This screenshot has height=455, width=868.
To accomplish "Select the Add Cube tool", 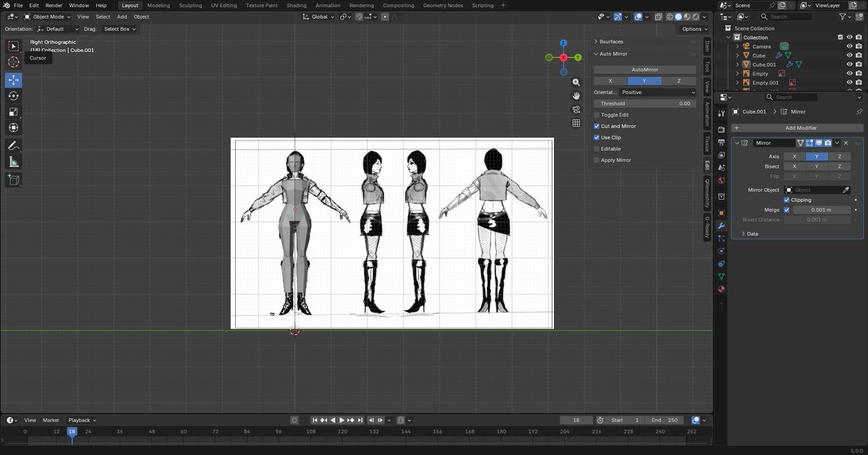I will (14, 179).
